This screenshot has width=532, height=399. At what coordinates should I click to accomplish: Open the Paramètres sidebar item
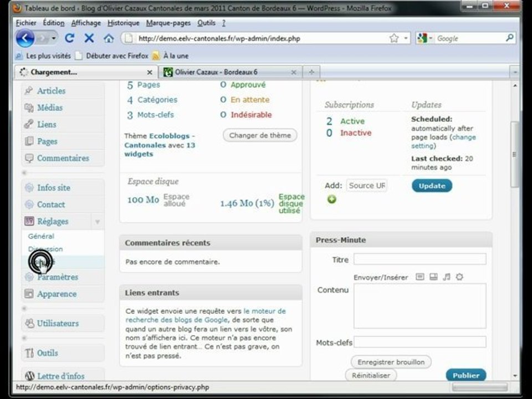[x=58, y=277]
